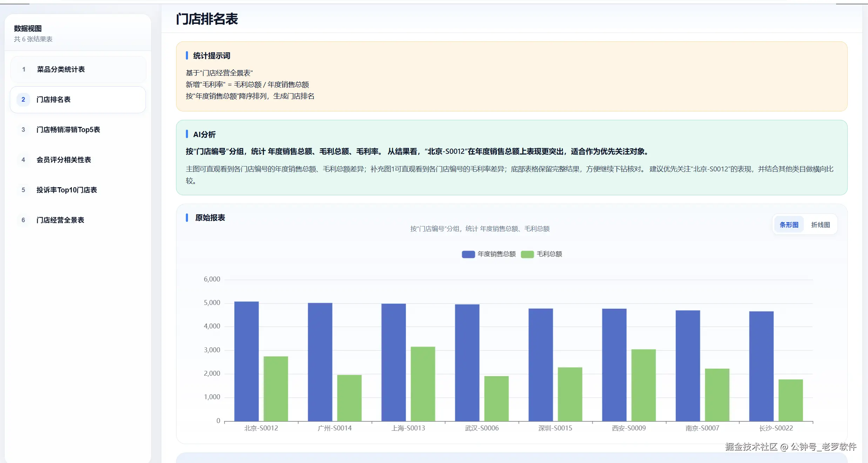Click the 共 6 张结果表 subtitle
The width and height of the screenshot is (868, 463).
pyautogui.click(x=33, y=39)
